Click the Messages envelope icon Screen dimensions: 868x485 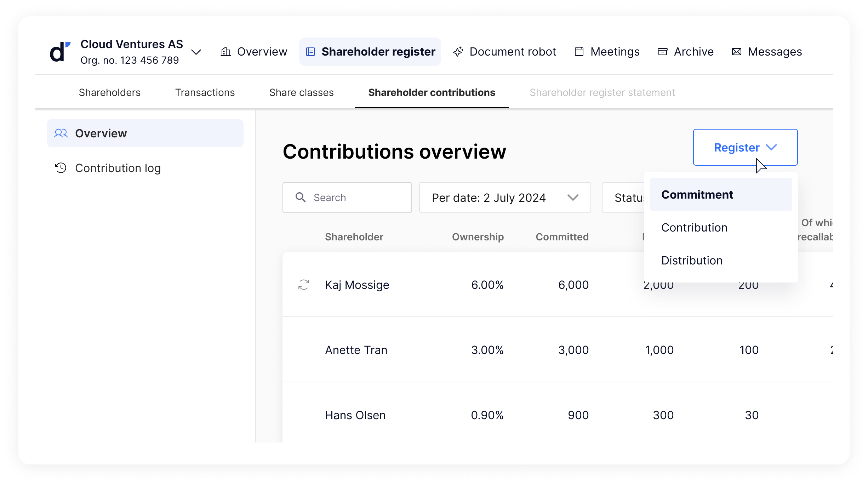pyautogui.click(x=737, y=52)
